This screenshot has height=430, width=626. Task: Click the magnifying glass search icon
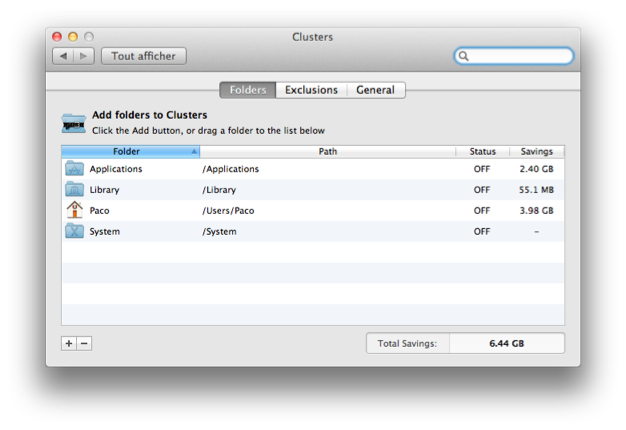tap(463, 56)
